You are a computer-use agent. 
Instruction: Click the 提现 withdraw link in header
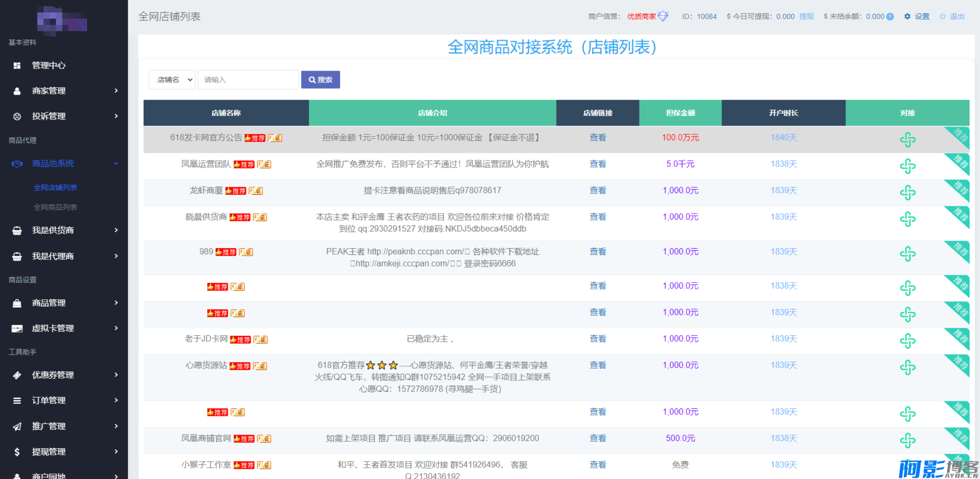pyautogui.click(x=806, y=17)
